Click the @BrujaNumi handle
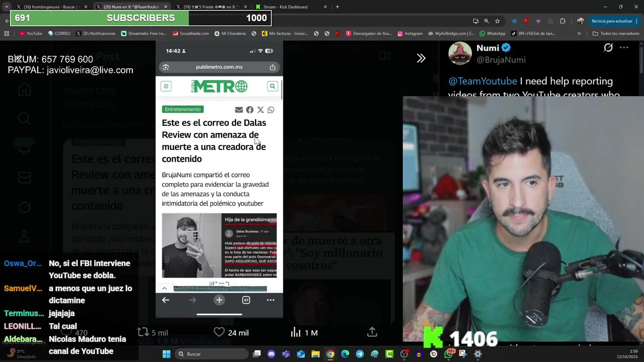Image resolution: width=644 pixels, height=362 pixels. [x=501, y=60]
